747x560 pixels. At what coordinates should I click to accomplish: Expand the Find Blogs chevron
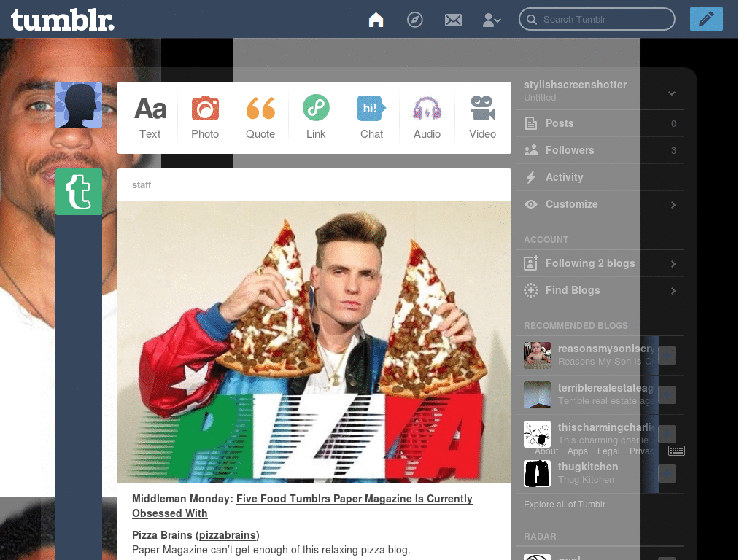(x=673, y=291)
